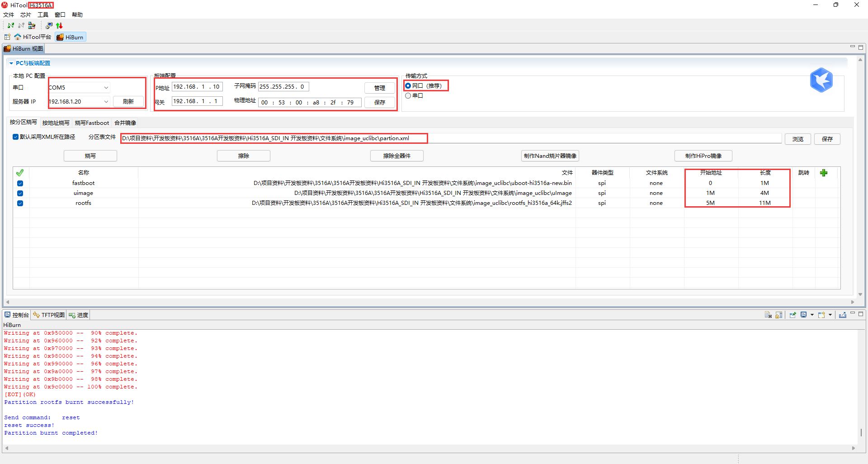
Task: Click the blue HiTool bird logo
Action: [821, 80]
